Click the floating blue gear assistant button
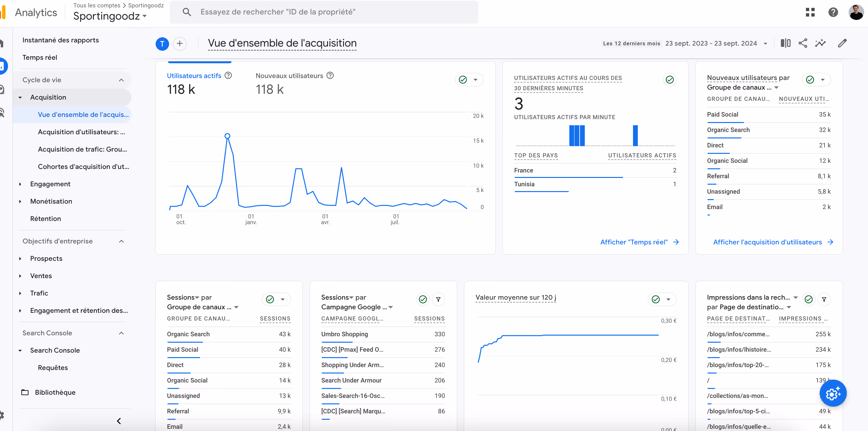 coord(833,393)
